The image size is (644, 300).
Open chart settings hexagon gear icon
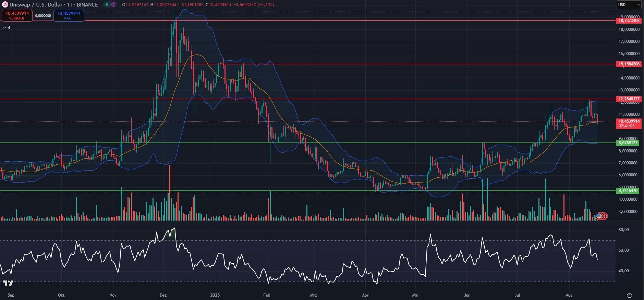click(629, 295)
